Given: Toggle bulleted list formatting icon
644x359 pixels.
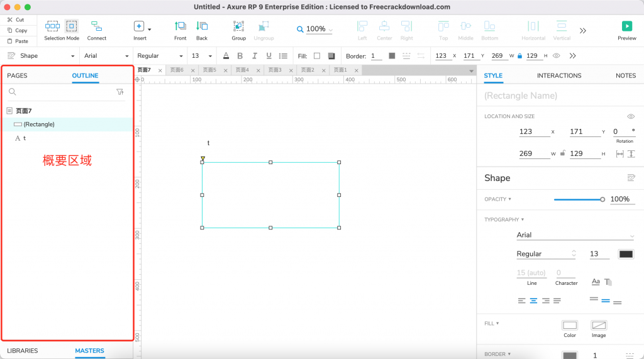Looking at the screenshot, I should 283,56.
